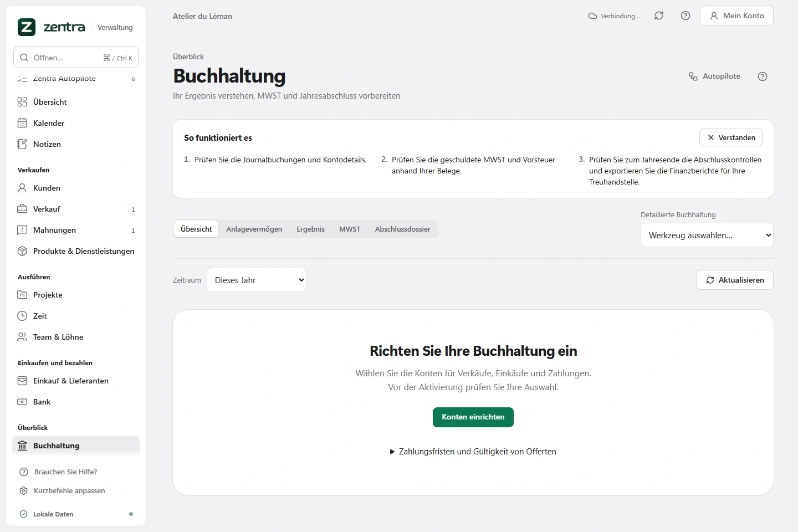The height and width of the screenshot is (532, 798).
Task: Open Kalender in the sidebar
Action: 76,123
